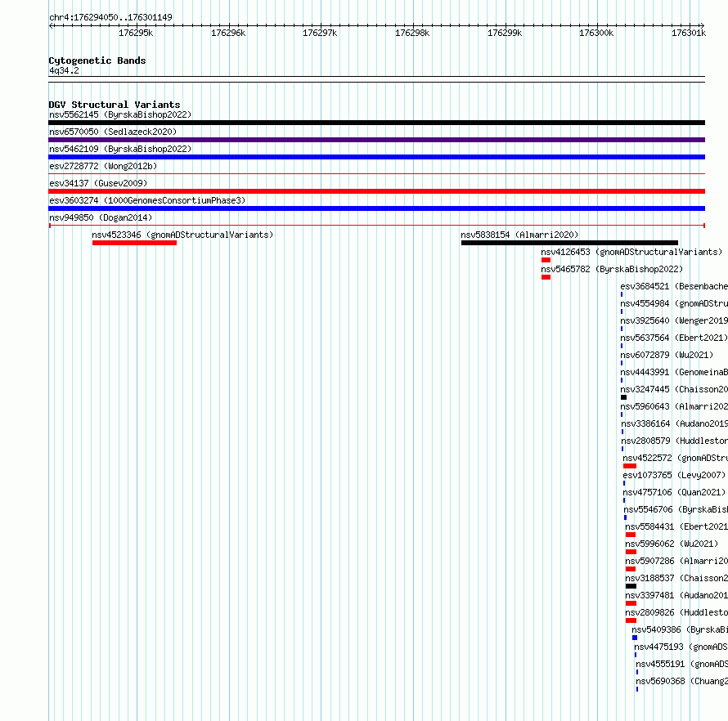Click the red bar under nsv4523346
Screen dimensions: 728x721
pyautogui.click(x=135, y=243)
